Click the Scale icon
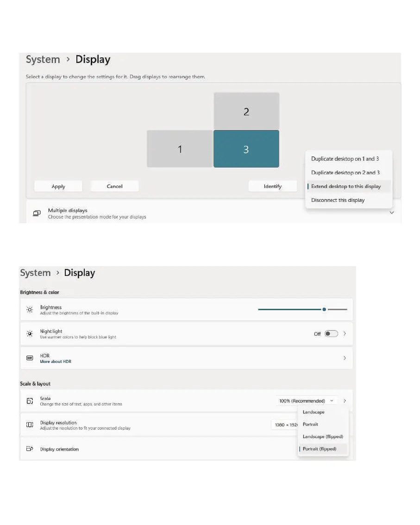Screen dimensions: 420x525 tap(30, 401)
